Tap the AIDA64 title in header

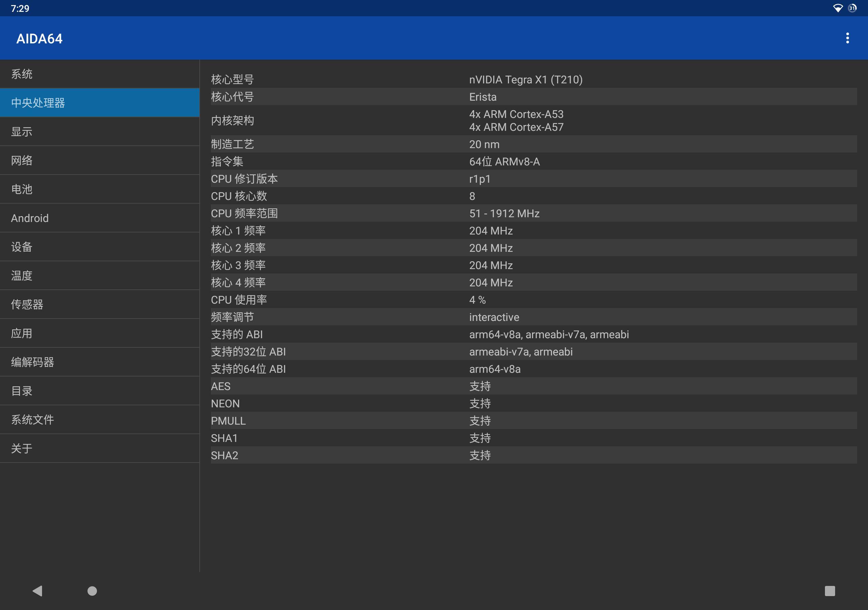(39, 39)
